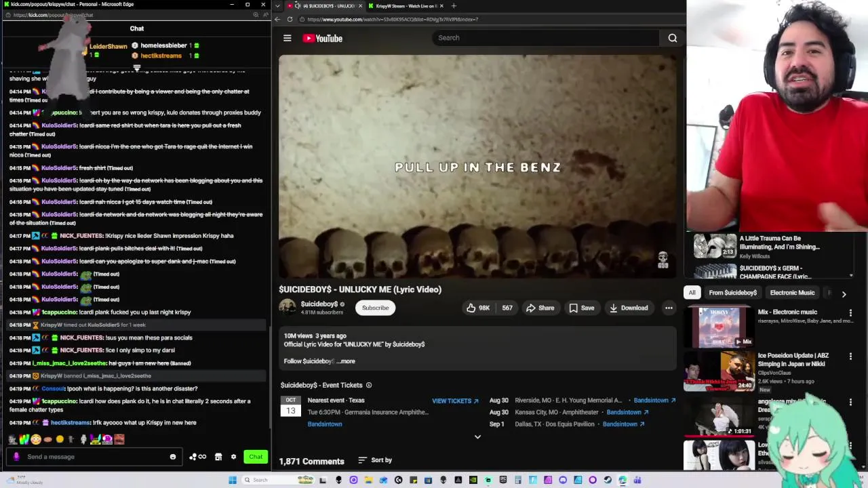Download the UNLUCKY ME video

pos(629,308)
